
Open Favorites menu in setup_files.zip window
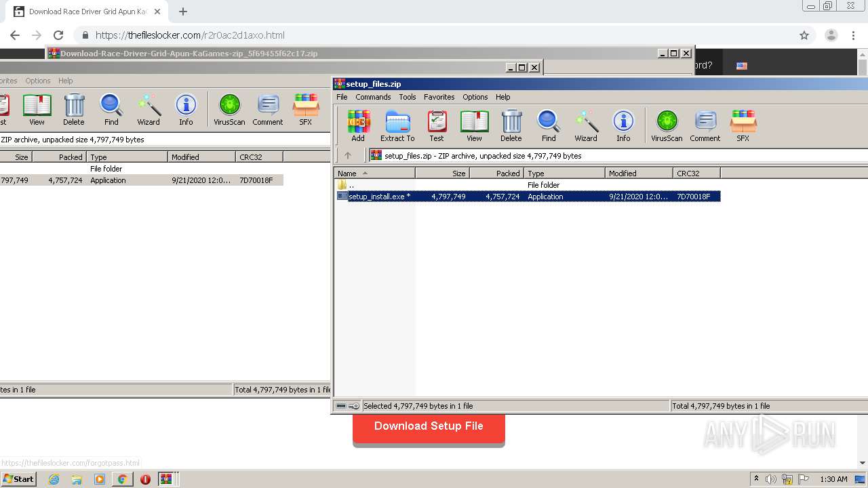(x=439, y=97)
